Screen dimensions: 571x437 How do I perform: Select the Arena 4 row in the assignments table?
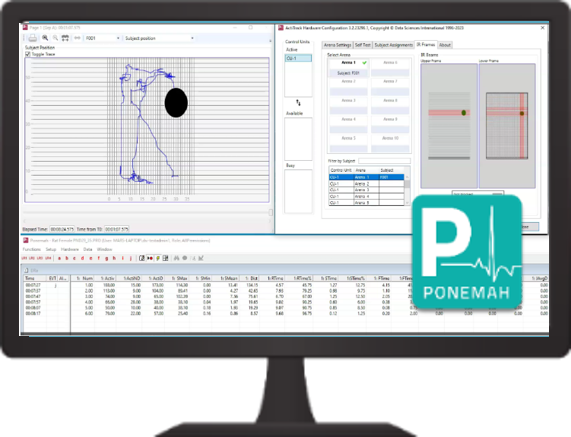[366, 197]
